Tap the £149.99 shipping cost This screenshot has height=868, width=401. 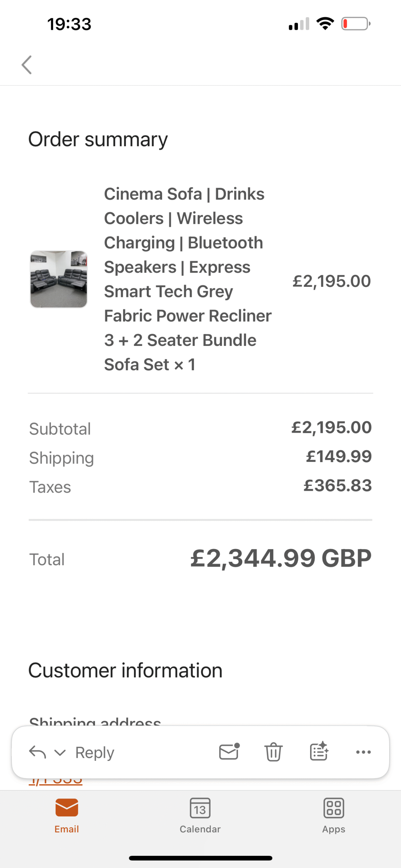pyautogui.click(x=339, y=456)
